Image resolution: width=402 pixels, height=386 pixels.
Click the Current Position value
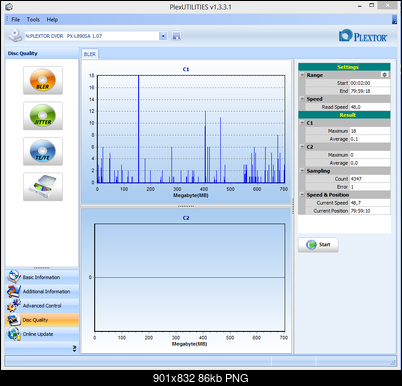(x=370, y=211)
